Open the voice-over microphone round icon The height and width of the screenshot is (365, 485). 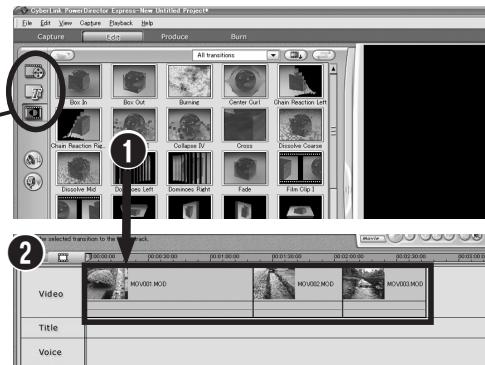pos(33,182)
